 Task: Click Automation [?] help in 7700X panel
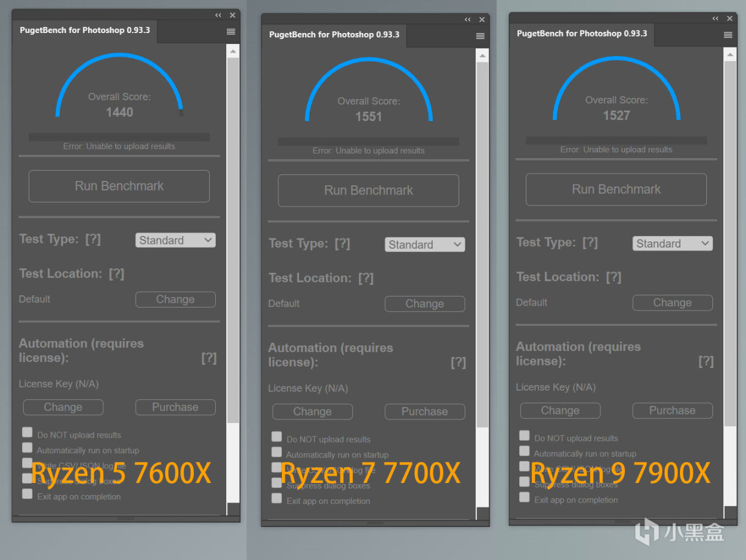pos(459,363)
